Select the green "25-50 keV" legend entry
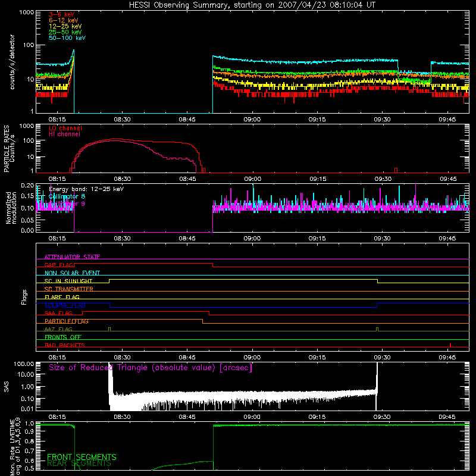 pos(65,32)
